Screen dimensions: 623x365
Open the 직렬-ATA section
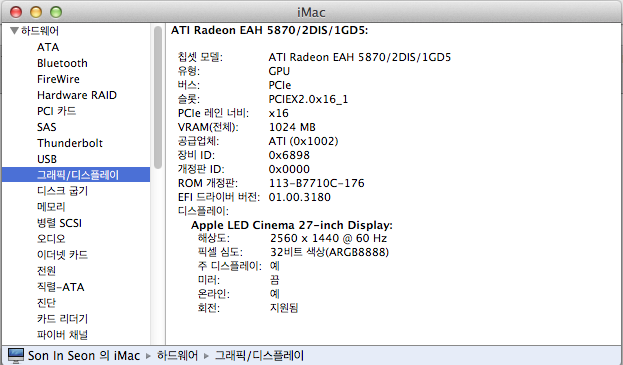(x=60, y=287)
